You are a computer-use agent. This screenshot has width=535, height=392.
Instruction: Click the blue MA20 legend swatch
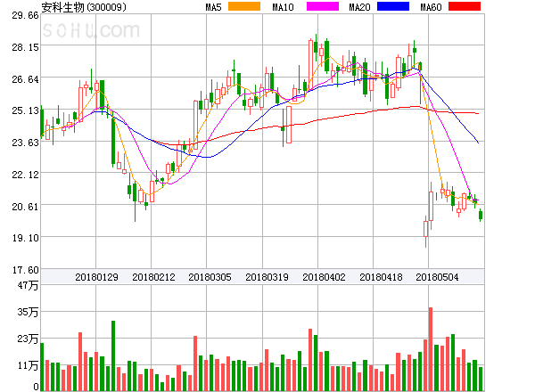[x=393, y=6]
